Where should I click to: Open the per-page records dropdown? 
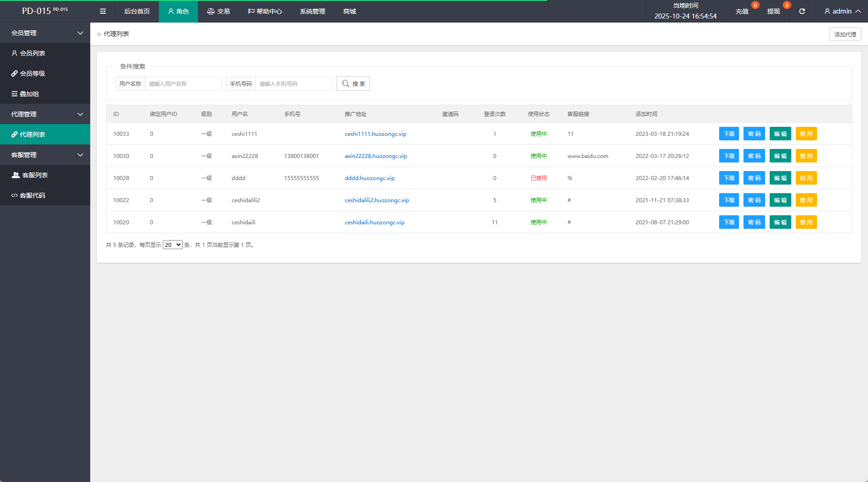(x=172, y=245)
